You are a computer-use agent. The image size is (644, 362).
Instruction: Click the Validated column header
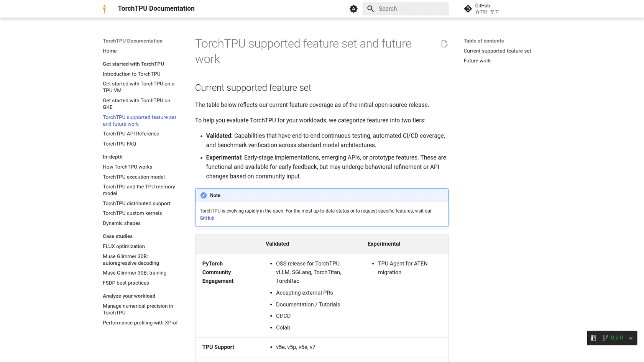point(277,244)
